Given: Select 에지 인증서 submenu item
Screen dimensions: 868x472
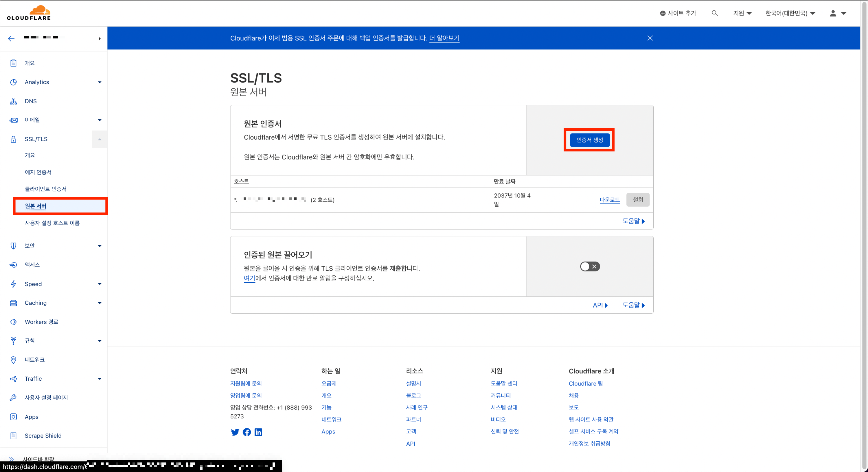Looking at the screenshot, I should click(x=38, y=172).
